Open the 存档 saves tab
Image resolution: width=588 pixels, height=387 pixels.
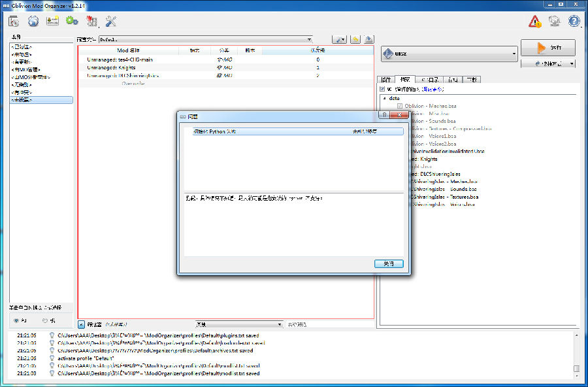pos(453,80)
